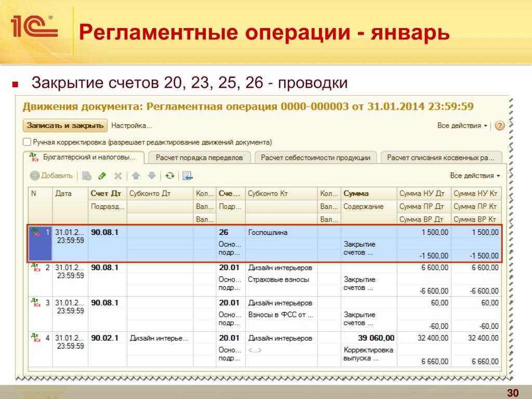Click the output list toolbar icon

coord(188,176)
